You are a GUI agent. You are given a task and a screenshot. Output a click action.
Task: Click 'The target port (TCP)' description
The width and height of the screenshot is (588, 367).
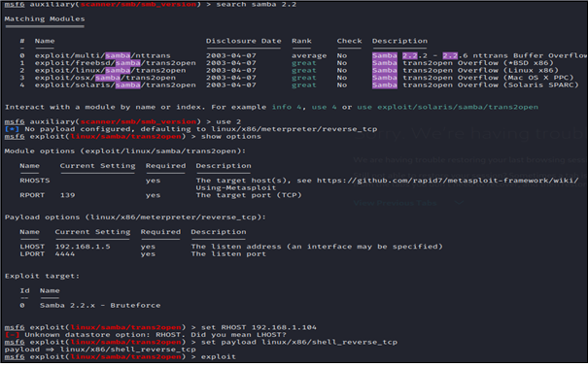coord(249,195)
